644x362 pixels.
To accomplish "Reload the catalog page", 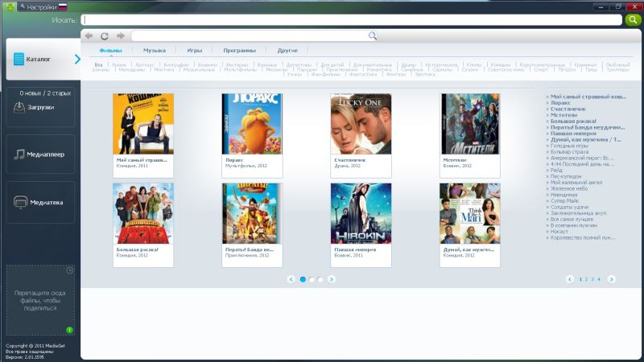I will tap(105, 36).
